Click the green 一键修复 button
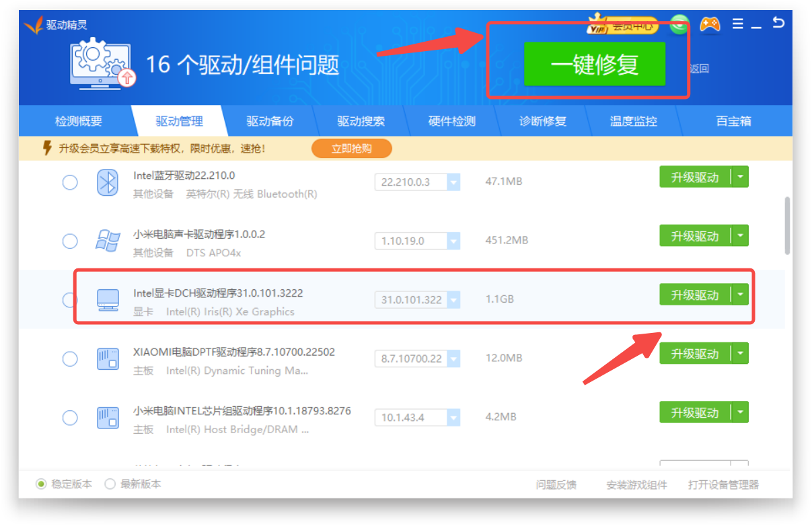812x526 pixels. point(594,65)
